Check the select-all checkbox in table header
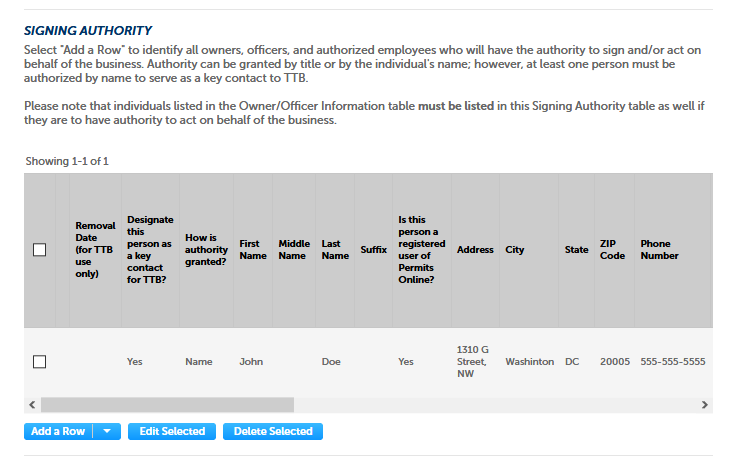Image resolution: width=748 pixels, height=467 pixels. 40,250
